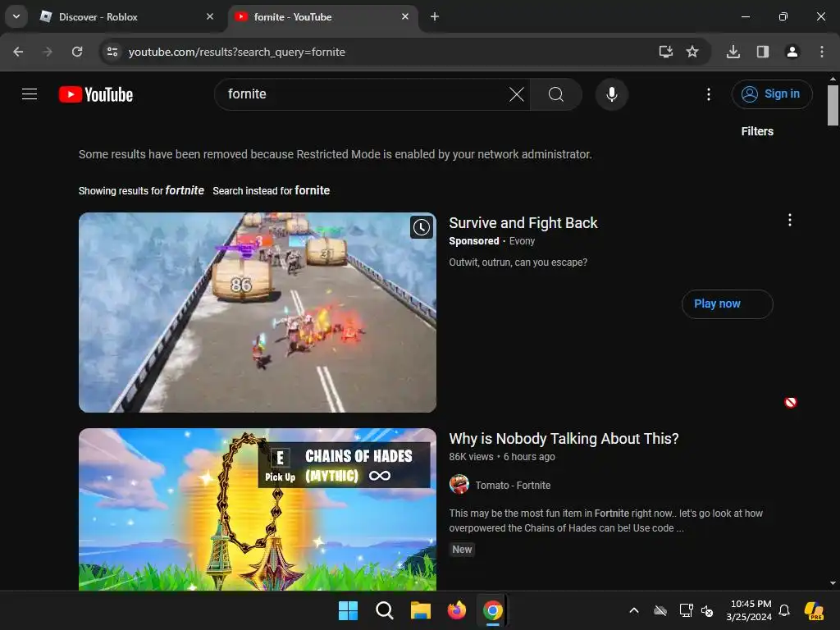Close the Discover - Roblox tab

(210, 16)
